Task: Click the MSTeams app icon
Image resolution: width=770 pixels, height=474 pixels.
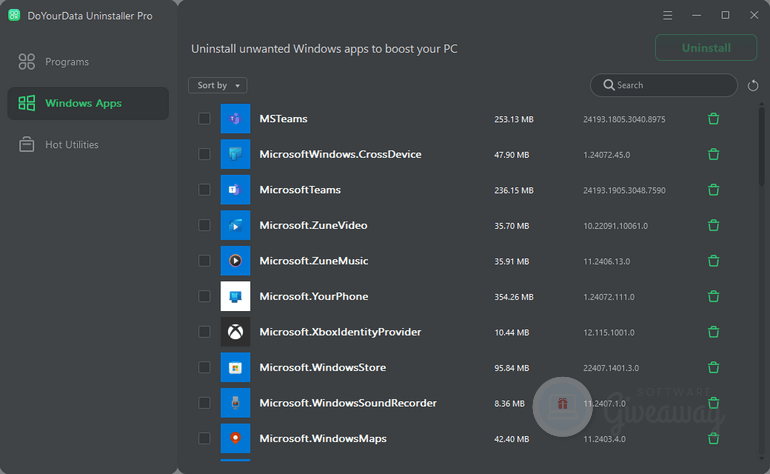Action: click(x=235, y=118)
